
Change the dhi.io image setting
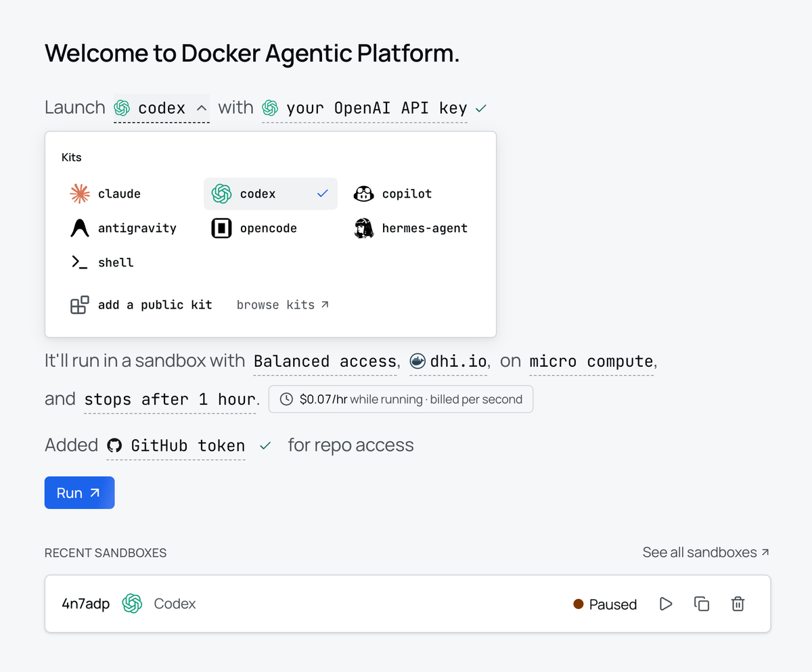448,361
